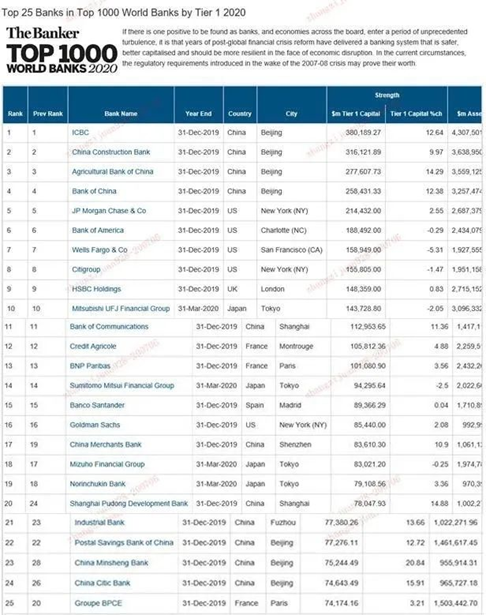Click the country cell UK

pyautogui.click(x=232, y=289)
